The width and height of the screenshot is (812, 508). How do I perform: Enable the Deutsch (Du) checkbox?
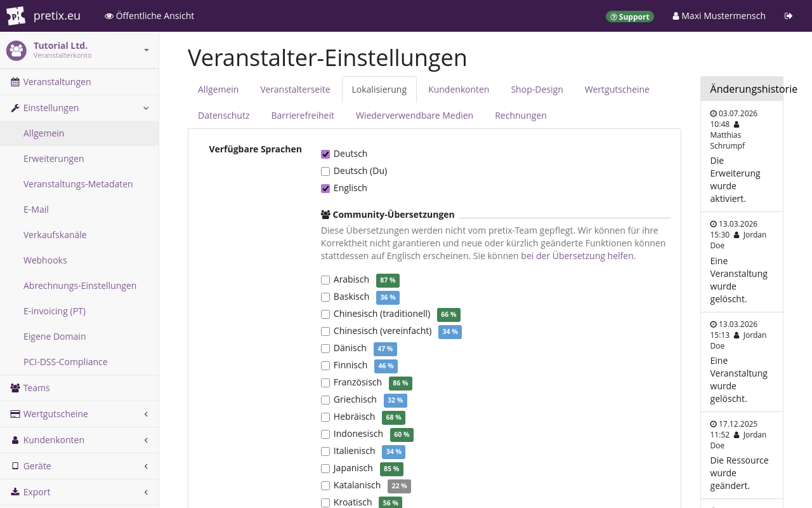325,171
